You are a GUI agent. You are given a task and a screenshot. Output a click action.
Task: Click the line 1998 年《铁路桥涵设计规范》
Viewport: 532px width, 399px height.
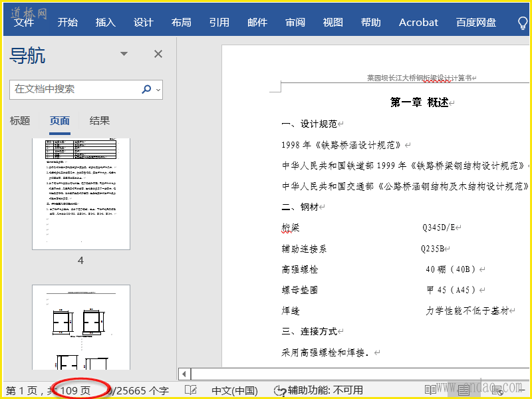[342, 145]
